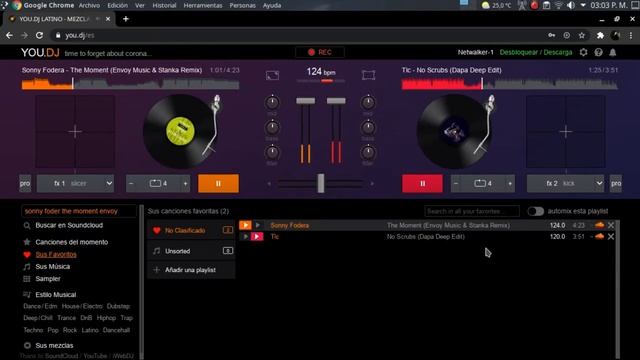Remove Sonny Fodera track with X
Screen dimensions: 640x360
click(x=611, y=225)
